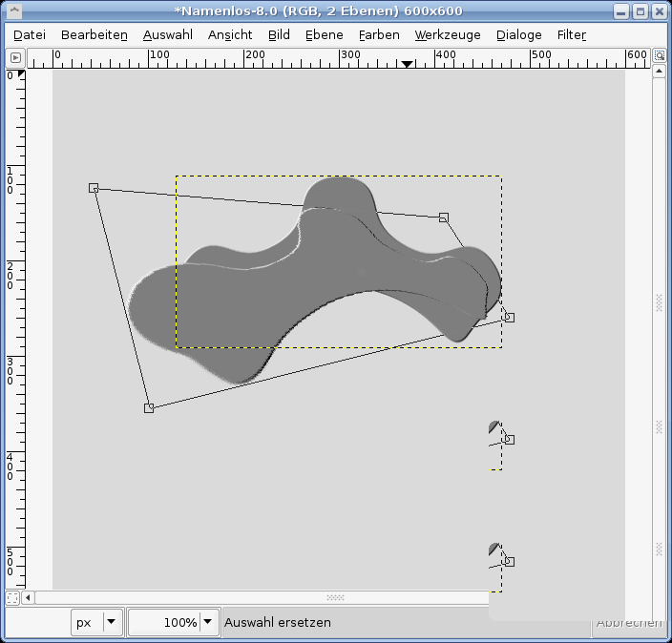Toggle the quick mask button at bottom left
This screenshot has height=643, width=672.
tap(12, 597)
